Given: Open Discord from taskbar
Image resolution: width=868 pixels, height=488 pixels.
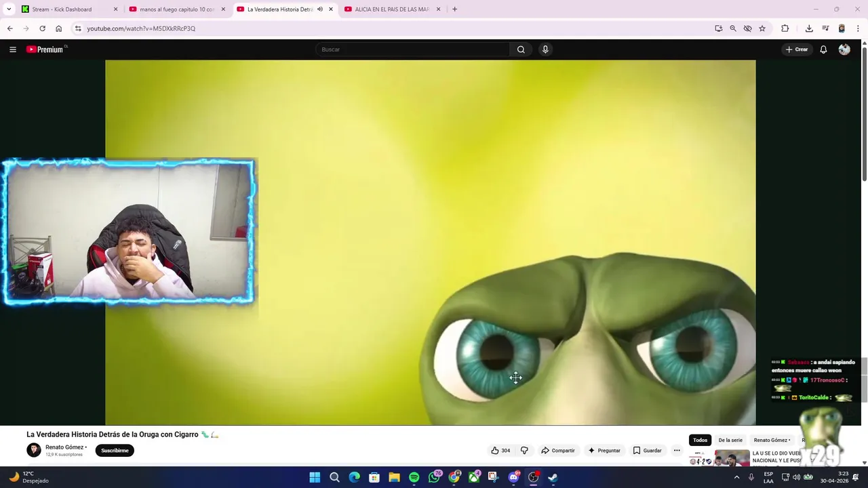Looking at the screenshot, I should (x=513, y=477).
